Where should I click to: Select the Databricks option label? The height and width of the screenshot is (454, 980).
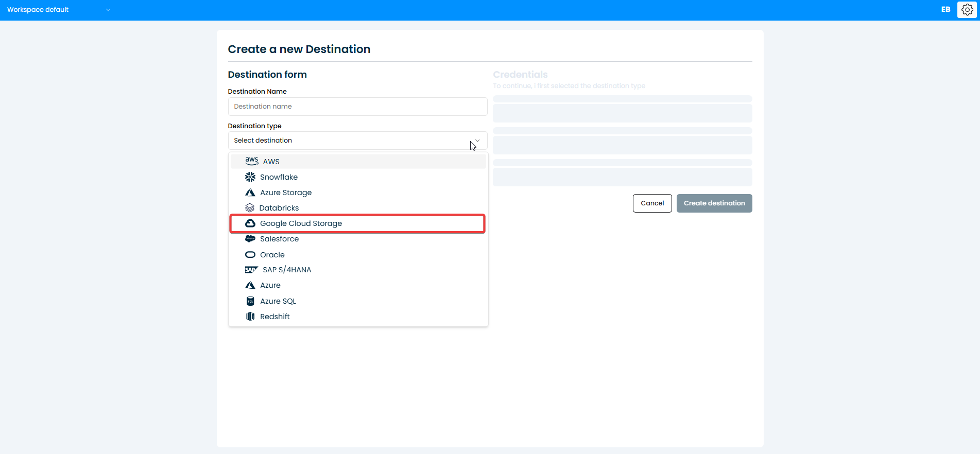279,208
